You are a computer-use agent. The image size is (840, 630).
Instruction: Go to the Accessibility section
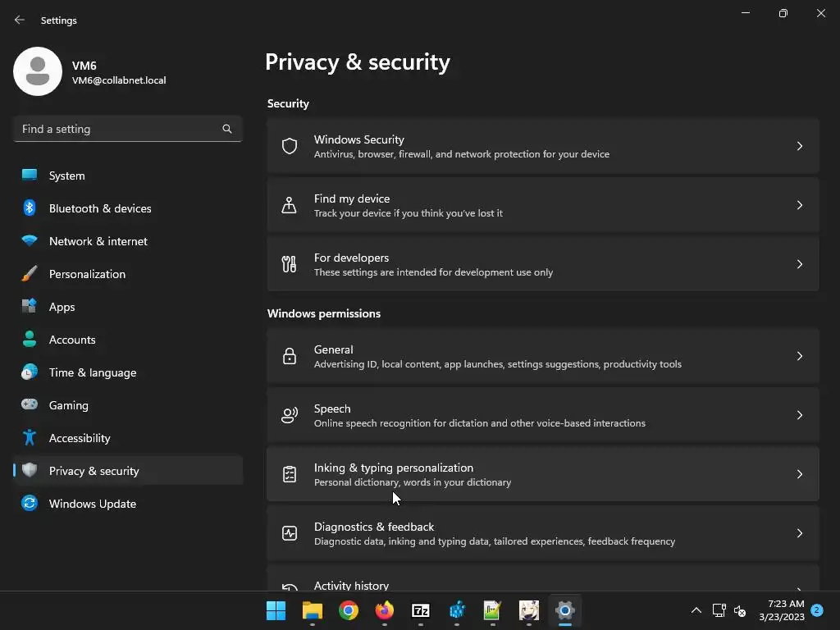80,438
